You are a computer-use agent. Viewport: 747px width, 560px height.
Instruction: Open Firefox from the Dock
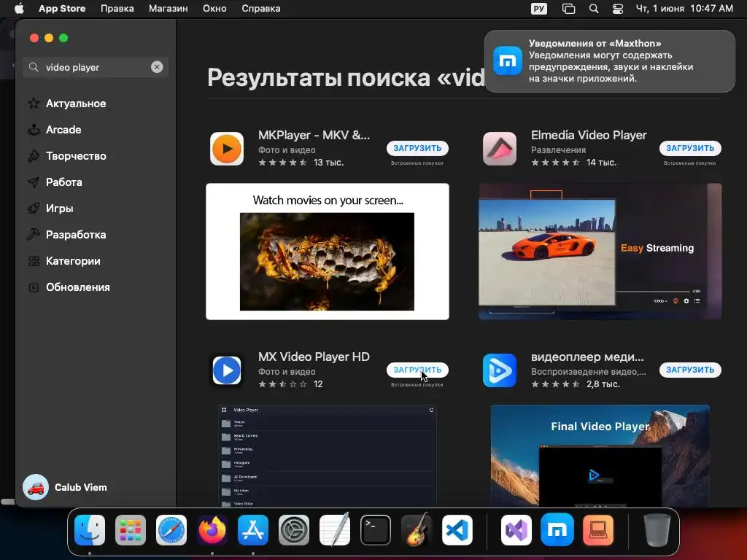coord(212,530)
